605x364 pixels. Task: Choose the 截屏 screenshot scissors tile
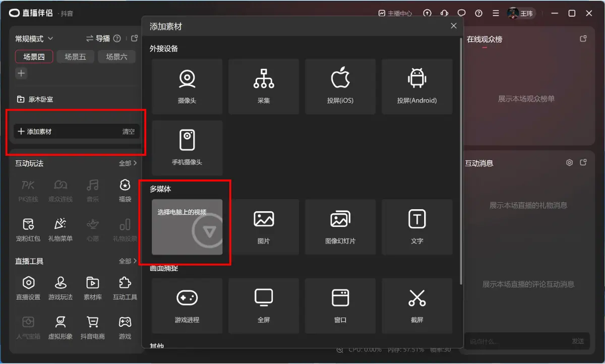point(417,306)
